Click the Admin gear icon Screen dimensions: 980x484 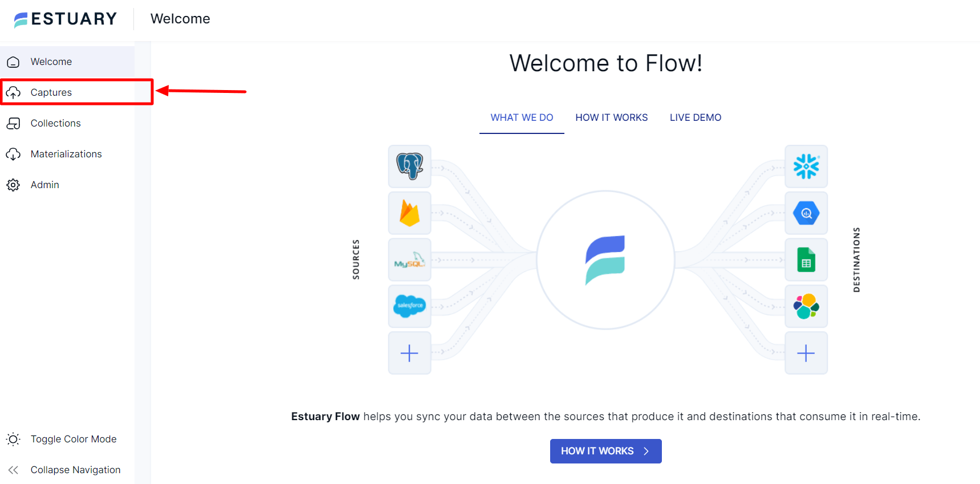coord(13,185)
